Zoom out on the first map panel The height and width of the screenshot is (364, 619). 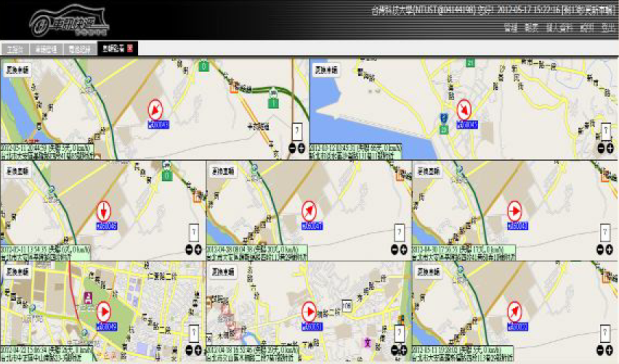292,148
